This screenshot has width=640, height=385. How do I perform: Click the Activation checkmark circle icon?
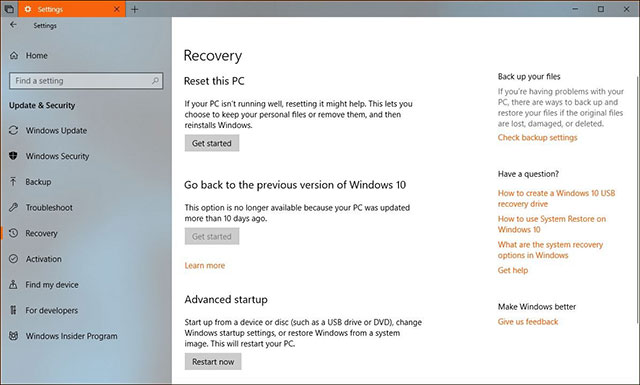(x=13, y=259)
